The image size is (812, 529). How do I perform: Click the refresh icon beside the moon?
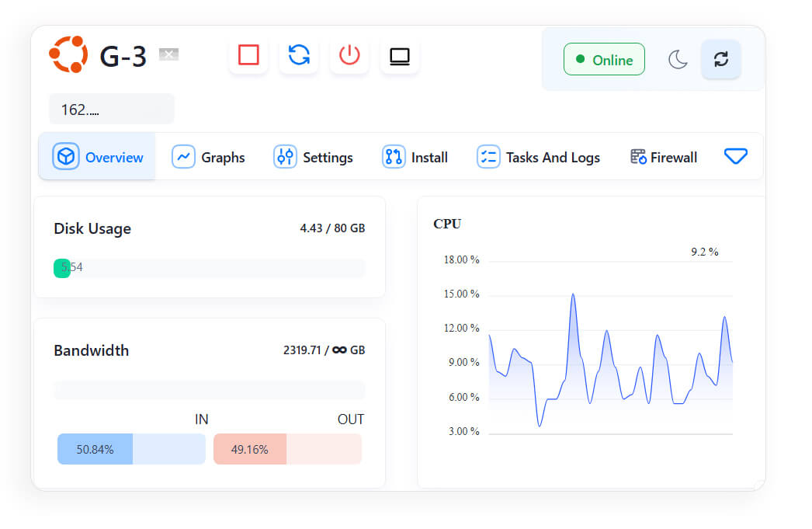[x=720, y=60]
